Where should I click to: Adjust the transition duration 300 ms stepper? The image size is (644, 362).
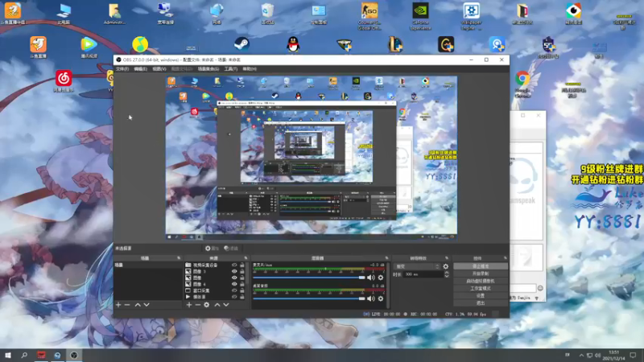447,274
